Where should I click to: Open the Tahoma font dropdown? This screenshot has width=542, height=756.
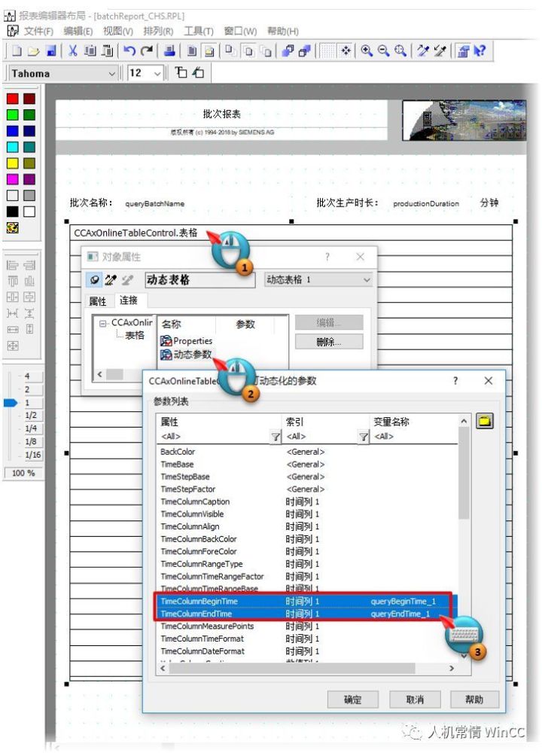pos(111,73)
